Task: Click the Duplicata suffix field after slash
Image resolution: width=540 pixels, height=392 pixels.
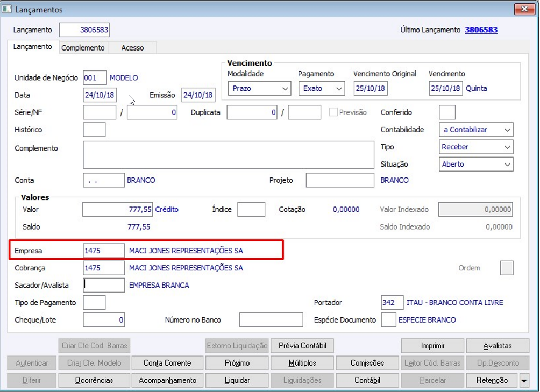Action: pos(304,112)
